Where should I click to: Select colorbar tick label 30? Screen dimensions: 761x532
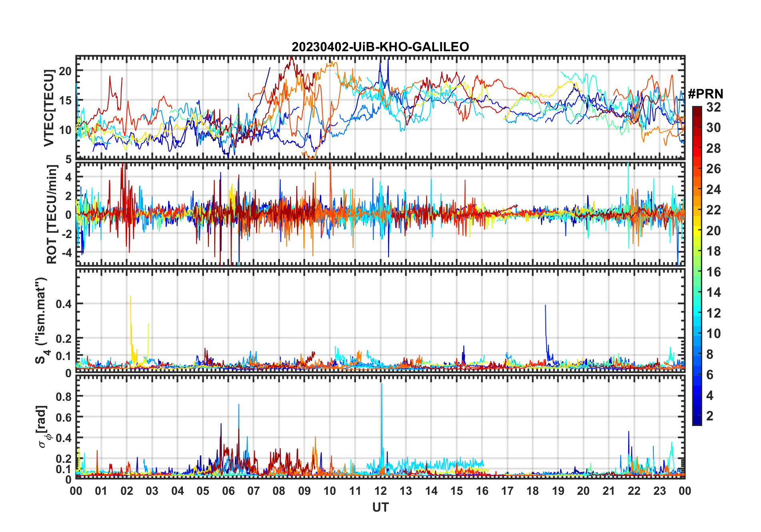(713, 128)
